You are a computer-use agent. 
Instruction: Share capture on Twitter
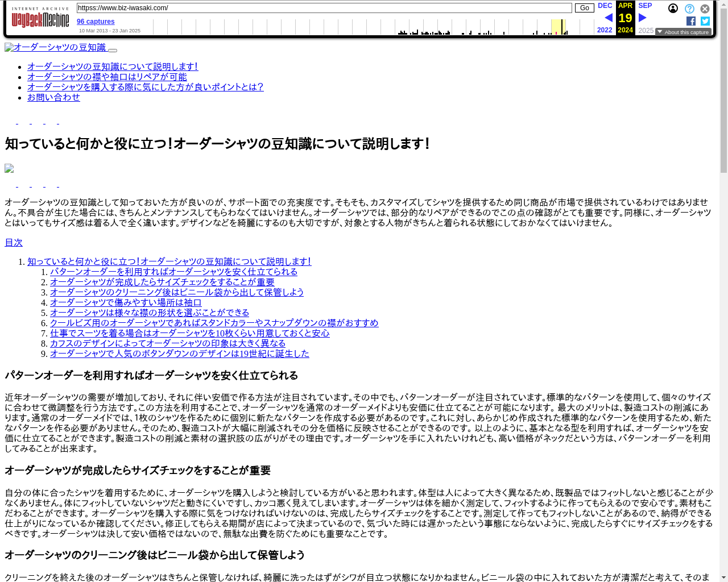[705, 21]
